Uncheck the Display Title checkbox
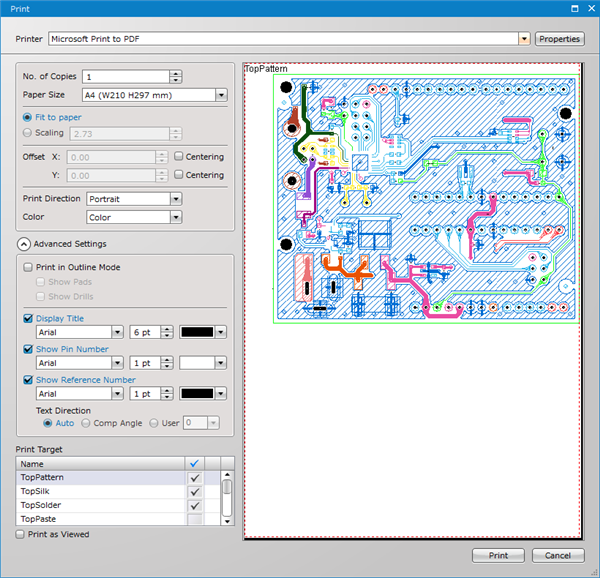The image size is (600, 578). pos(28,319)
